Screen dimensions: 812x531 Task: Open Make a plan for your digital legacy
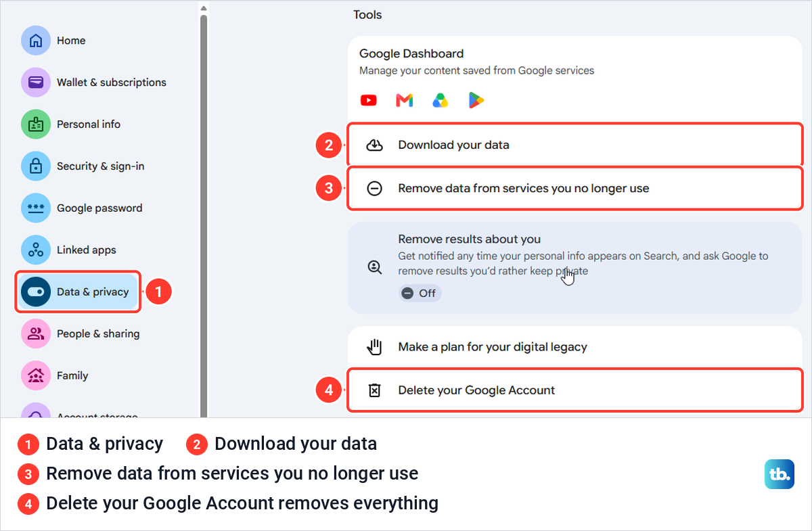coord(574,347)
